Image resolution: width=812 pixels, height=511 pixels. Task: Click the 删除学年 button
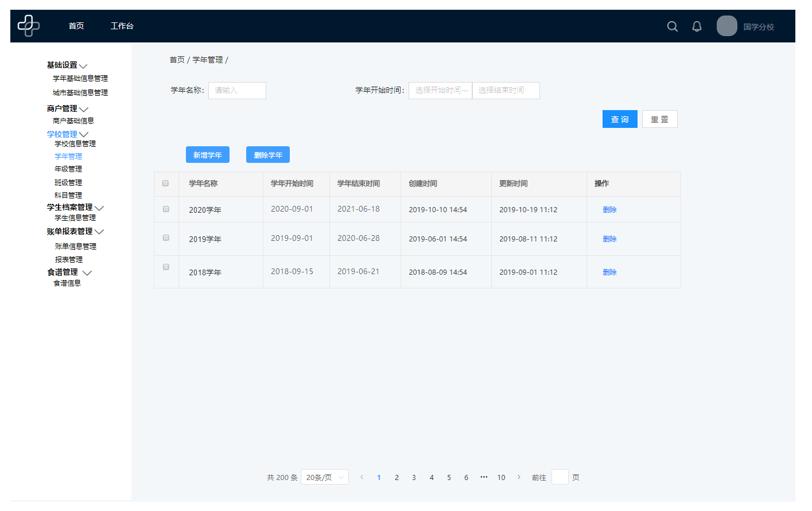click(x=268, y=155)
